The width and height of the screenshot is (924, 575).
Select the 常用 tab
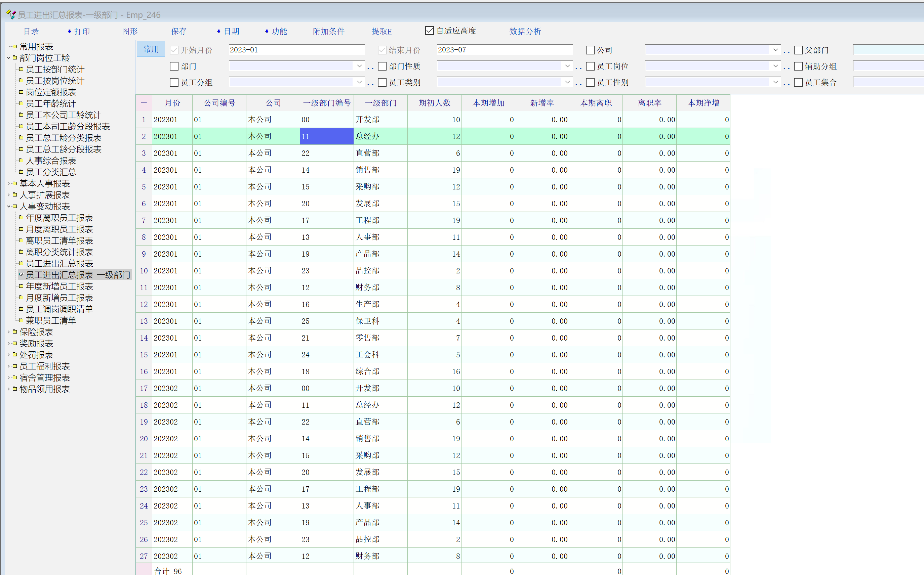pyautogui.click(x=151, y=49)
